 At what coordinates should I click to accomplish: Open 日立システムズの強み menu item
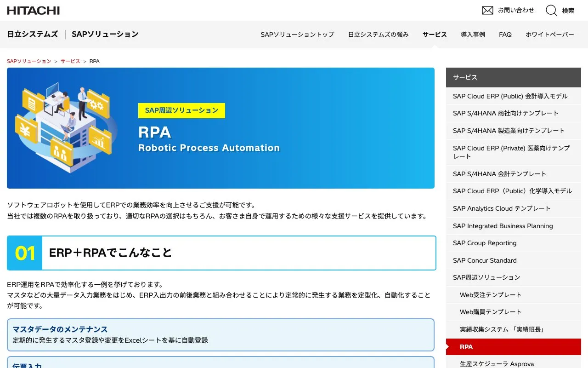tap(379, 34)
